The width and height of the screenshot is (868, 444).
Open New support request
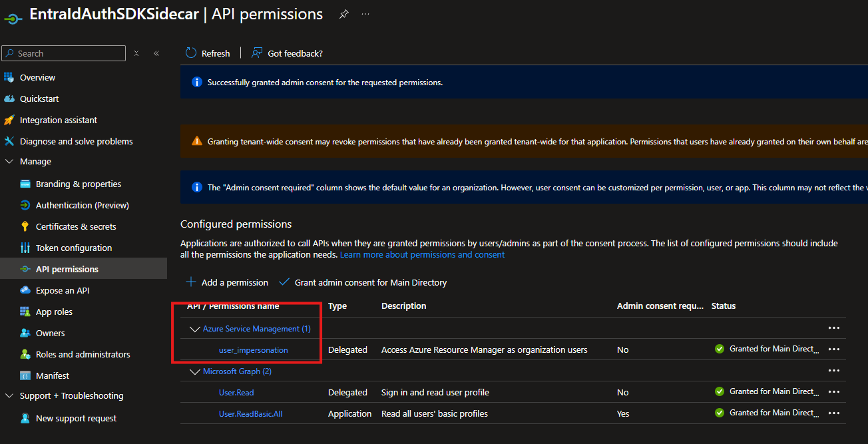pyautogui.click(x=76, y=418)
